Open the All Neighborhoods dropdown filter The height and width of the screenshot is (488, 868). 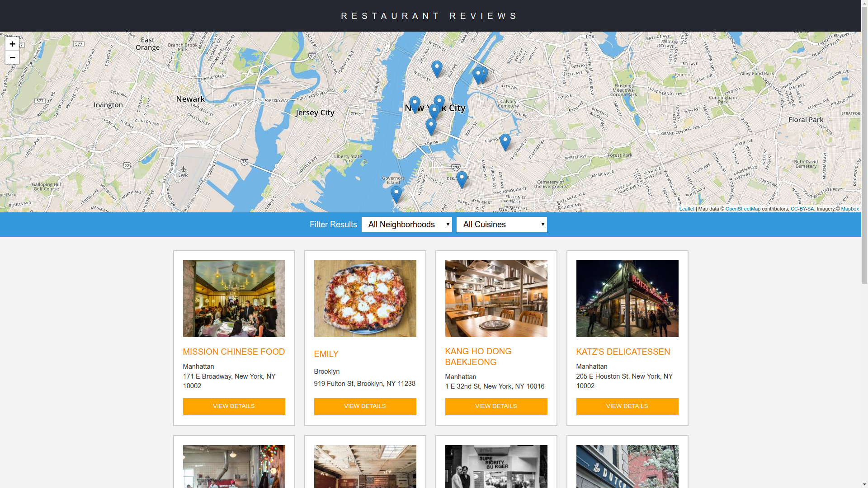pos(406,224)
